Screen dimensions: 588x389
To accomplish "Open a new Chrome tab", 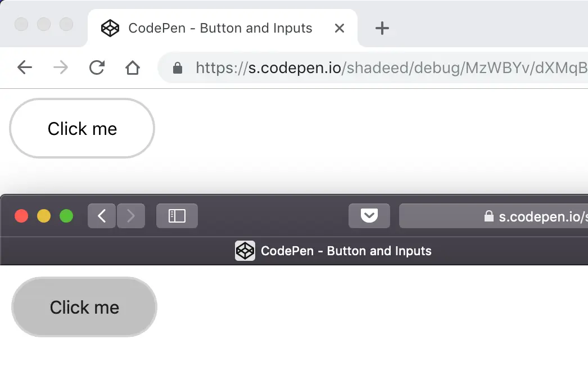I will coord(382,28).
